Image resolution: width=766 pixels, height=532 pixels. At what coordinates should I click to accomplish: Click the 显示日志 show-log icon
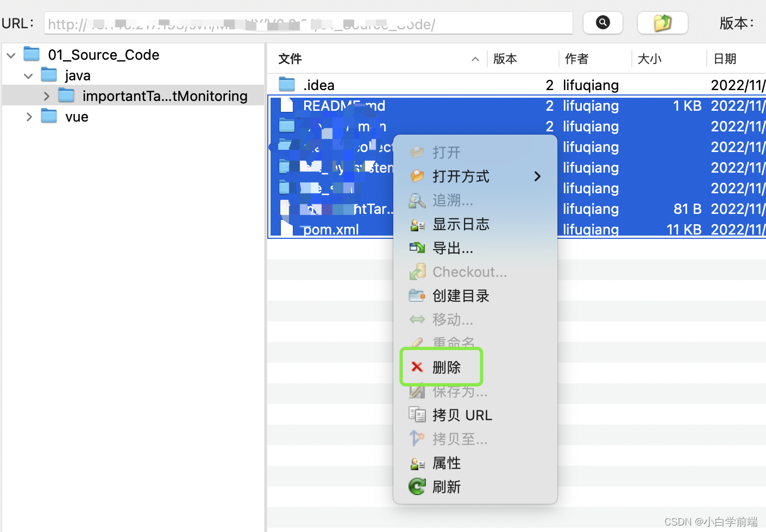417,224
